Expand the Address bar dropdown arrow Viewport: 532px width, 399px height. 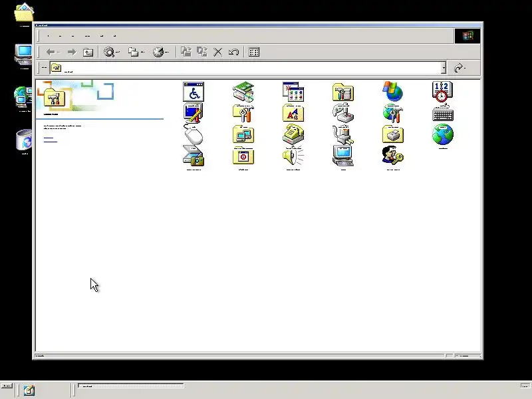(444, 68)
